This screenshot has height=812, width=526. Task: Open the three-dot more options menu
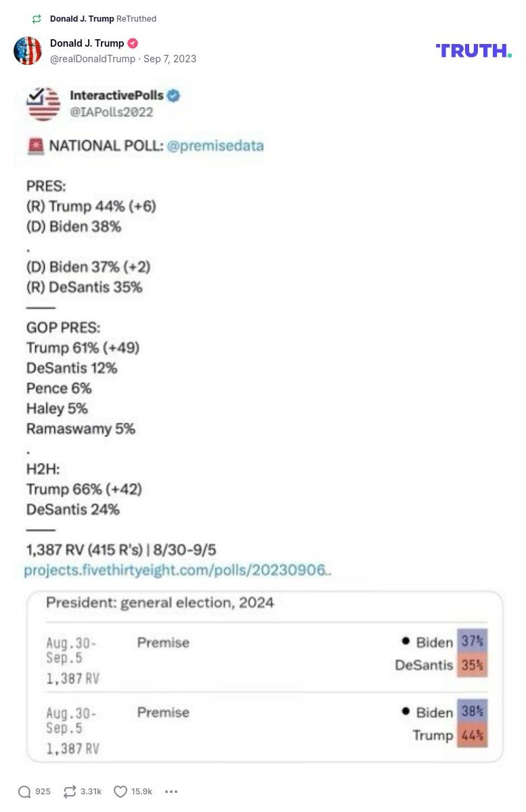pyautogui.click(x=171, y=792)
